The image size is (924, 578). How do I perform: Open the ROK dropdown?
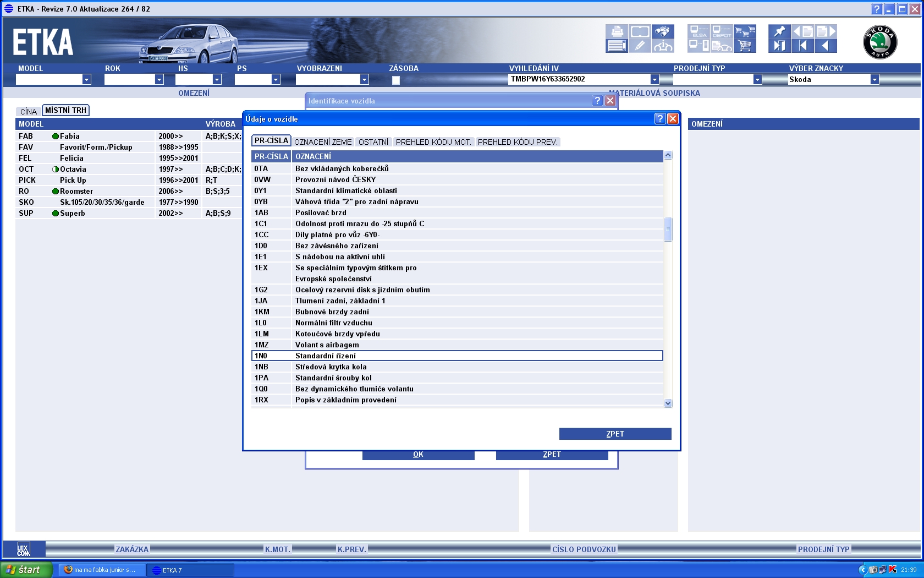(x=159, y=79)
